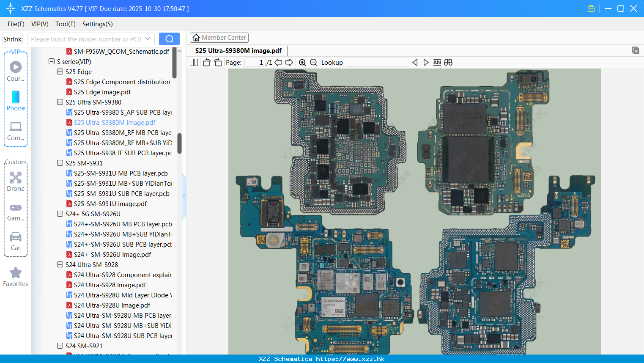The height and width of the screenshot is (363, 644).
Task: Collapse the S24 SM-S921 folder
Action: (x=60, y=346)
